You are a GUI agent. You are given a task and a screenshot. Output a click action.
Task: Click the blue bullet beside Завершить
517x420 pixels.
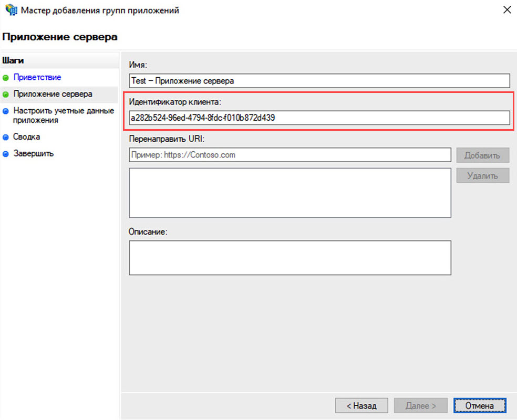click(6, 154)
